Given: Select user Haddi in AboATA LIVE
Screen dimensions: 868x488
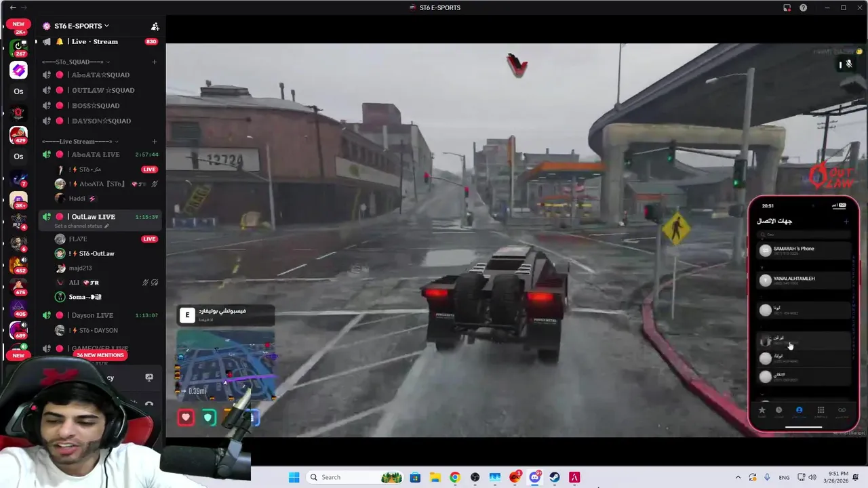Looking at the screenshot, I should tap(77, 199).
